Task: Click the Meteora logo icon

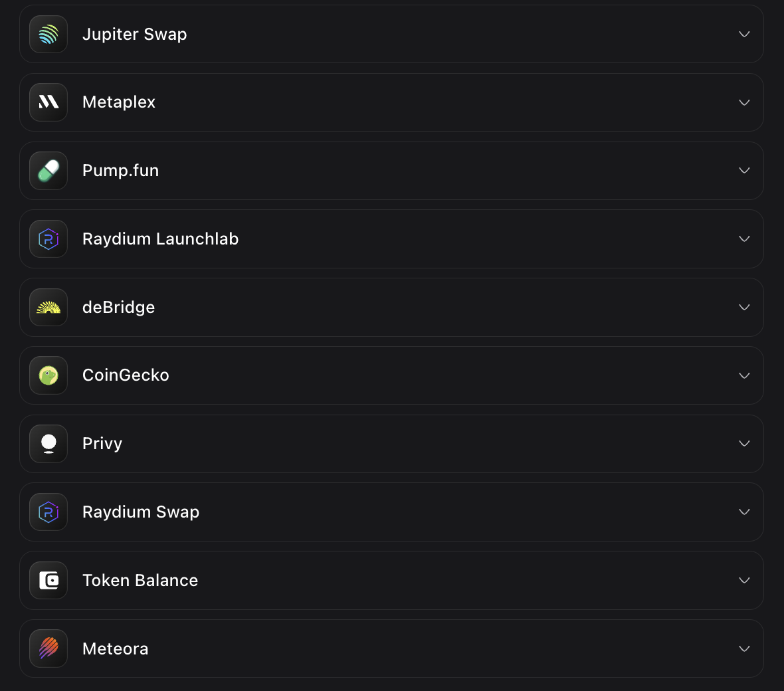Action: click(48, 648)
